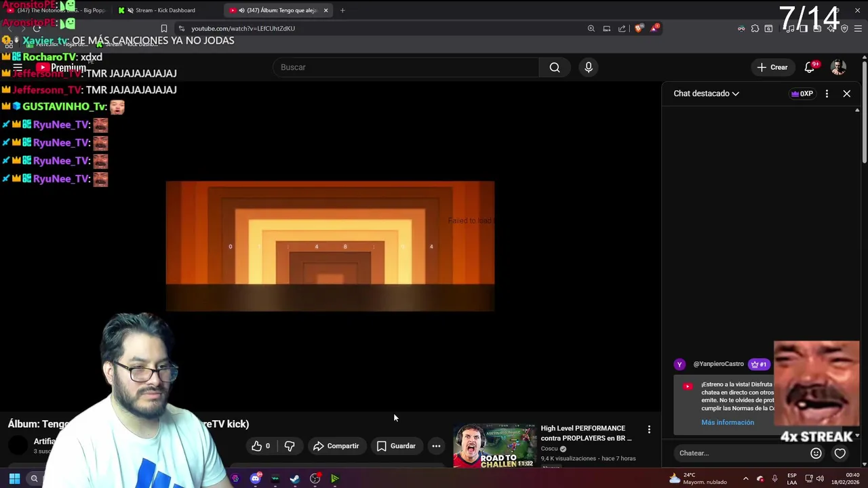Click the Crear button

(772, 67)
